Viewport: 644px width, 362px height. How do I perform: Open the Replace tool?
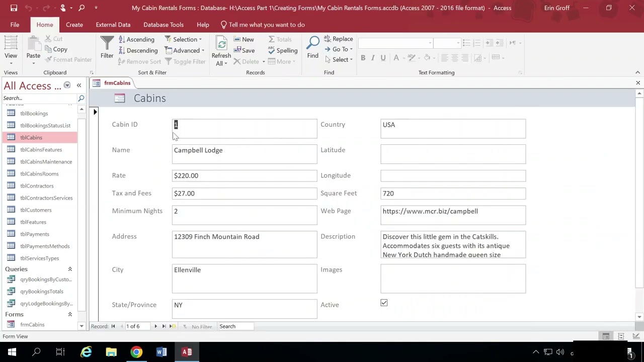coord(338,39)
